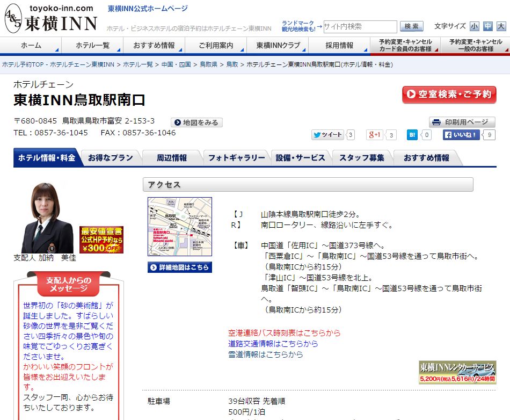Screen dimensions: 510x420
Task: Click the manager 加納 美佳 photo
Action: 47,218
